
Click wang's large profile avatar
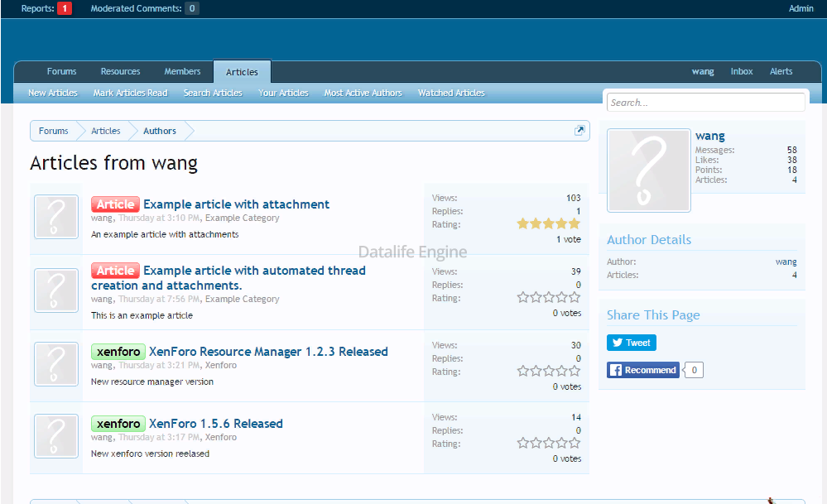pos(649,170)
